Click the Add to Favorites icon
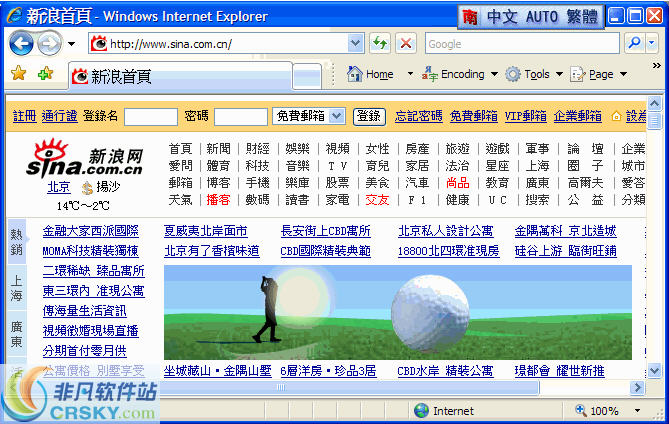Viewport: 669px width, 424px height. click(45, 73)
